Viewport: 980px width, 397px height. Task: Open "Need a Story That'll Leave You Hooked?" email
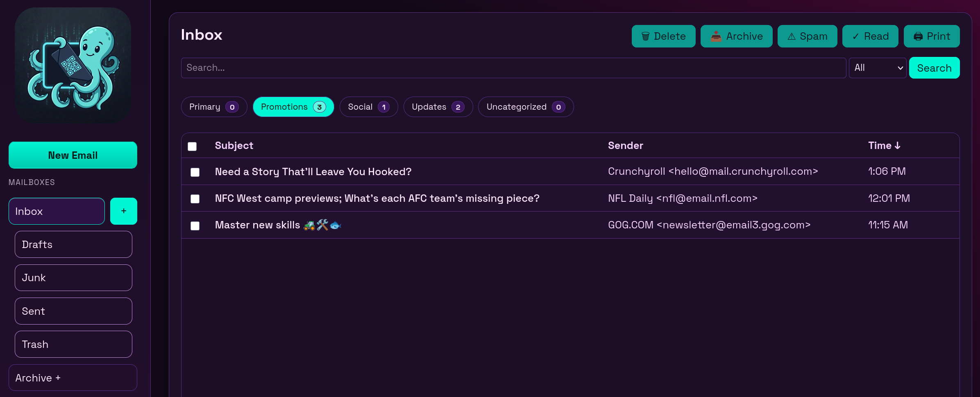[313, 171]
